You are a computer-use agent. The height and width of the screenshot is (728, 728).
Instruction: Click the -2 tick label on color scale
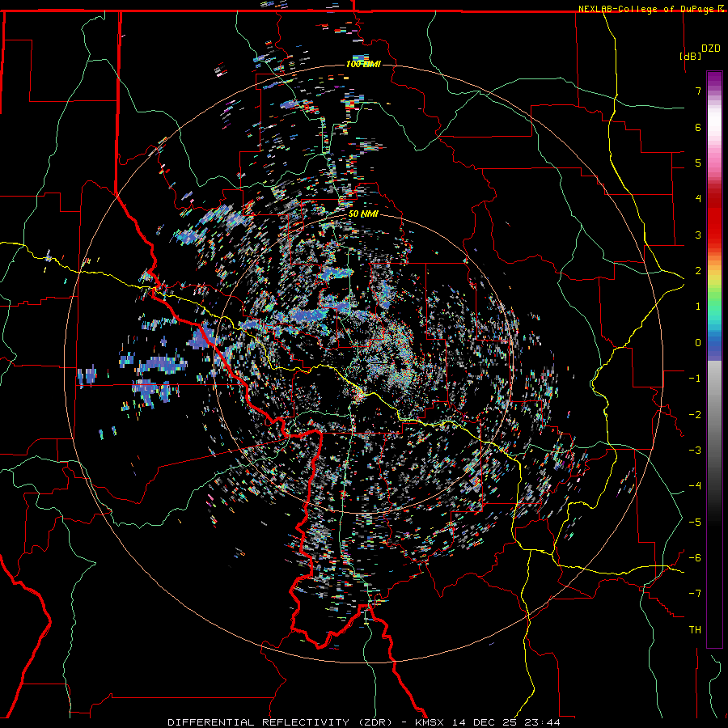695,414
